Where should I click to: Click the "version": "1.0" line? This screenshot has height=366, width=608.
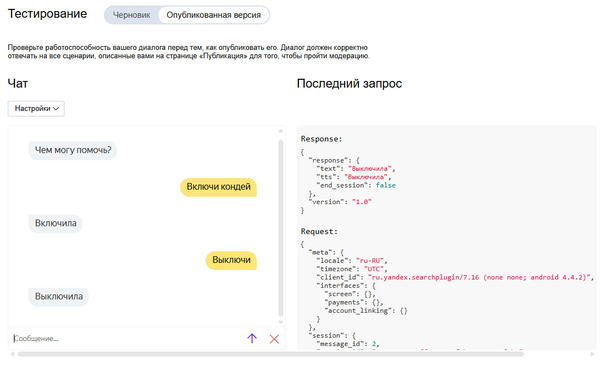[x=340, y=202]
